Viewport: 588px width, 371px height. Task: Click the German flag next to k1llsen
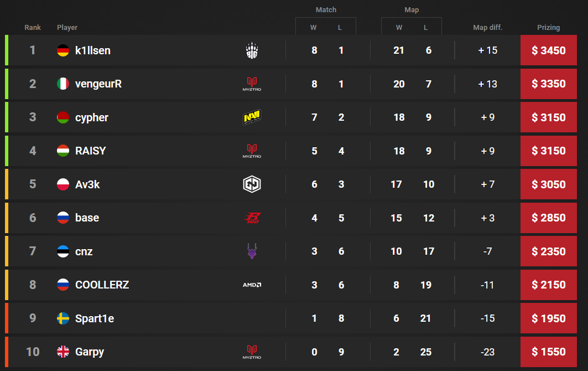click(63, 50)
